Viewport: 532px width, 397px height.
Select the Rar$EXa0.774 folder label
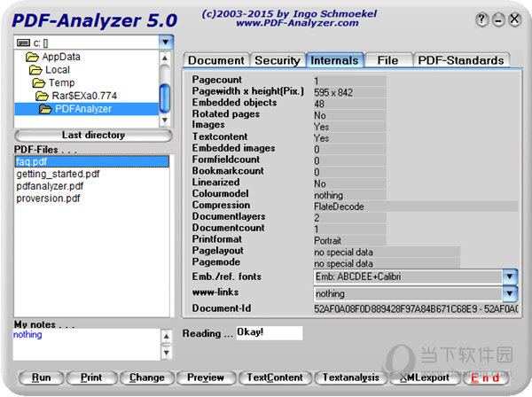[x=84, y=96]
